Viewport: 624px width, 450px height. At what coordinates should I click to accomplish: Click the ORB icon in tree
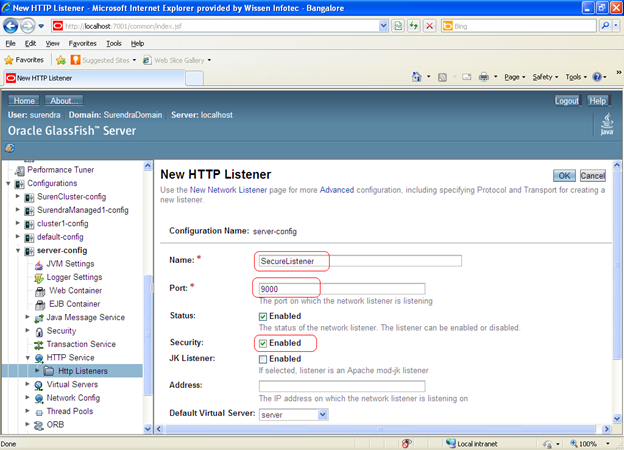pos(39,425)
